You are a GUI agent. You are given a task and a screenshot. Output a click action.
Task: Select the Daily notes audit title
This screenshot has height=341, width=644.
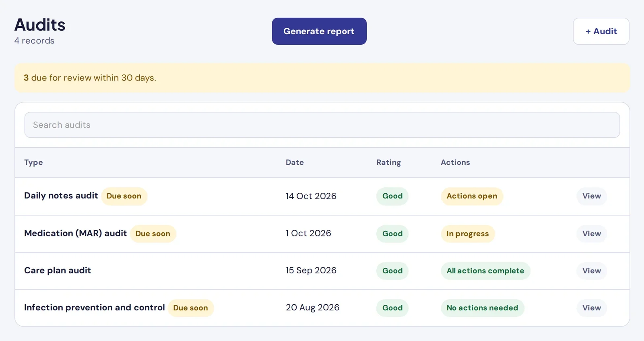61,196
